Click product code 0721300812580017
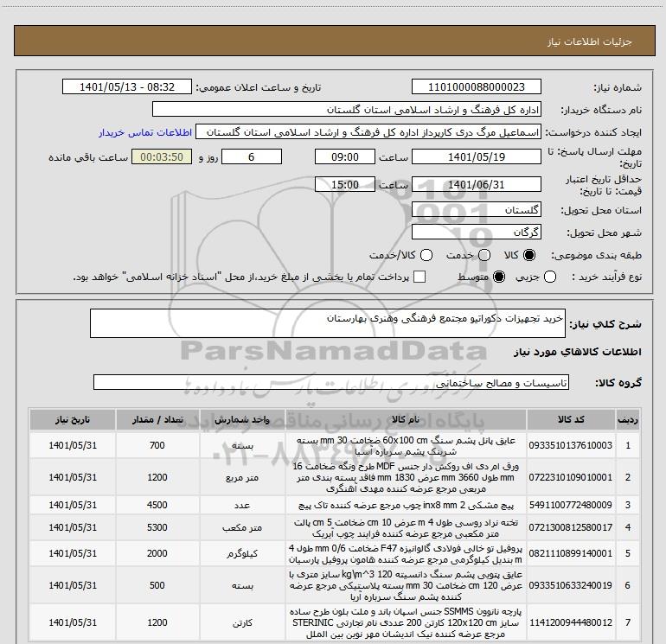This screenshot has width=666, height=644. tap(571, 527)
